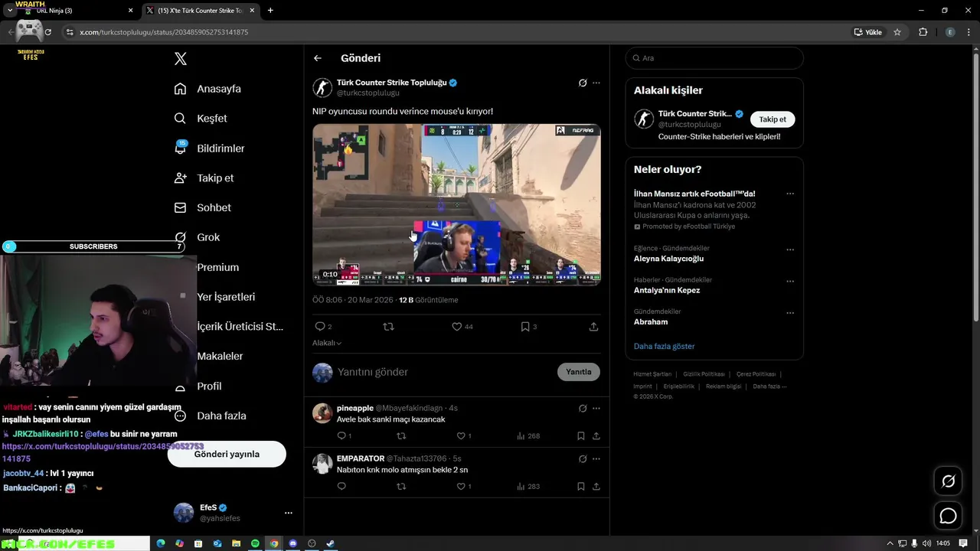Open Grok in sidebar

[x=197, y=237]
